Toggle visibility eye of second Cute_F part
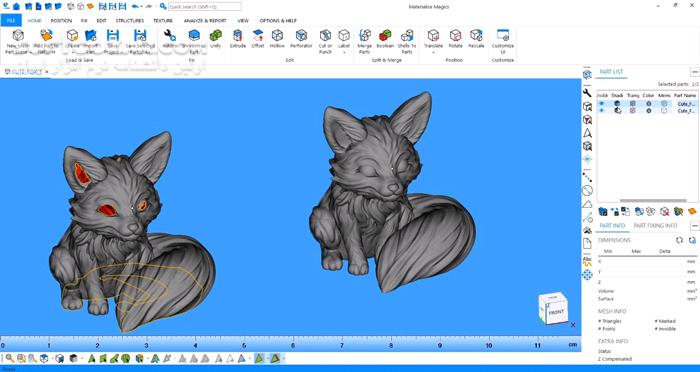This screenshot has height=372, width=700. (x=601, y=110)
